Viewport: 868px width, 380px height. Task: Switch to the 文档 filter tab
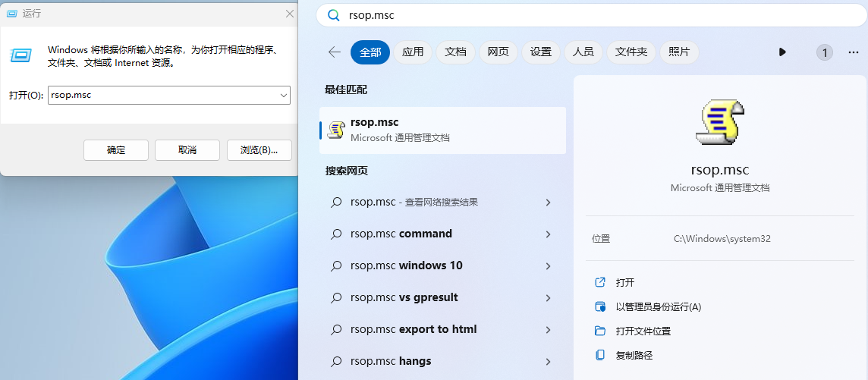click(455, 52)
